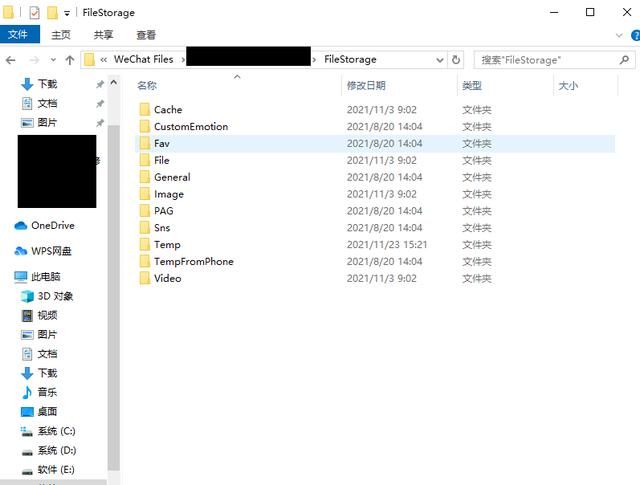Viewport: 640px width, 485px height.
Task: Open the 音乐 library in sidebar
Action: (47, 392)
